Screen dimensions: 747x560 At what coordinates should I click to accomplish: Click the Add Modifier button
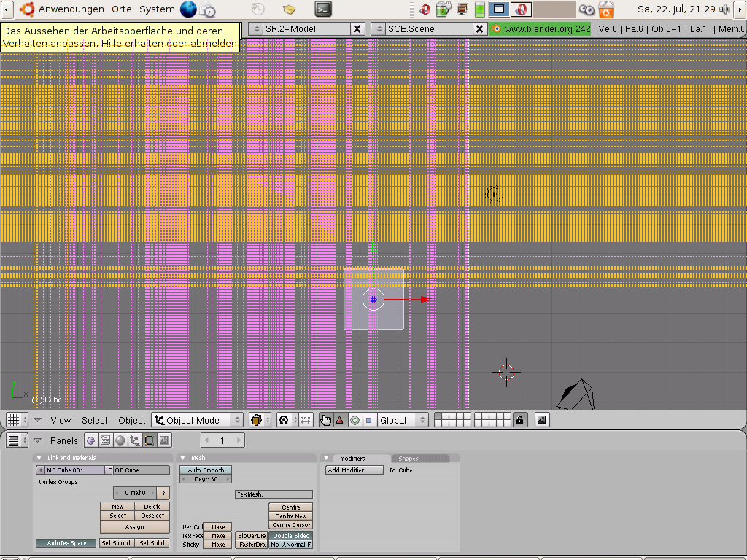(x=355, y=470)
